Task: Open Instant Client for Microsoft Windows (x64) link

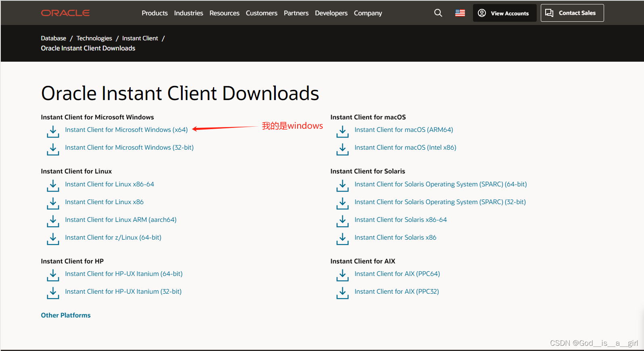Action: point(126,130)
